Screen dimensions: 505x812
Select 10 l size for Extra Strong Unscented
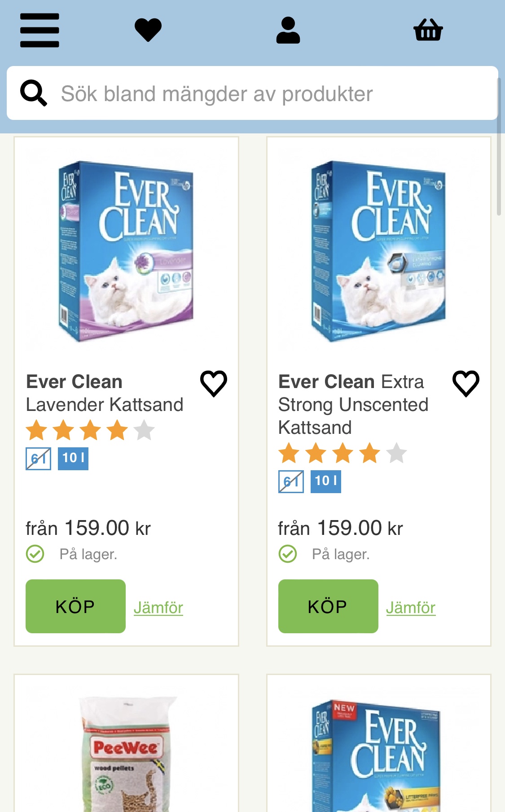(x=326, y=481)
